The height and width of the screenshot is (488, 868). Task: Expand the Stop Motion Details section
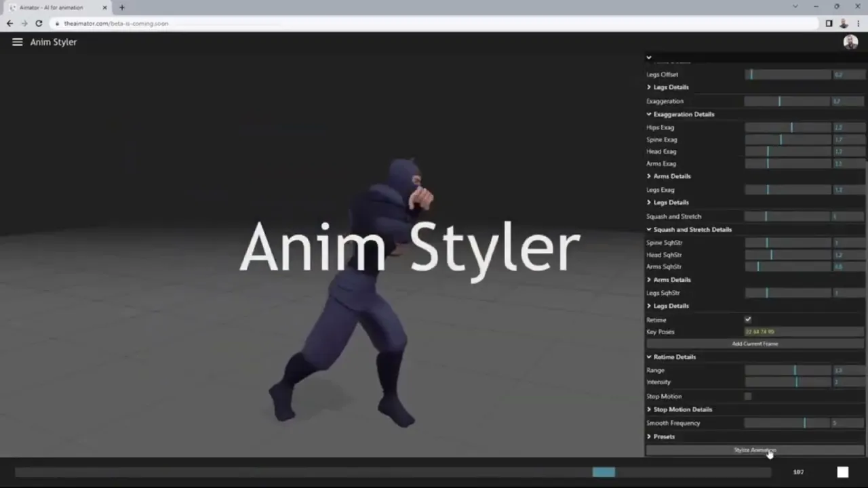679,410
